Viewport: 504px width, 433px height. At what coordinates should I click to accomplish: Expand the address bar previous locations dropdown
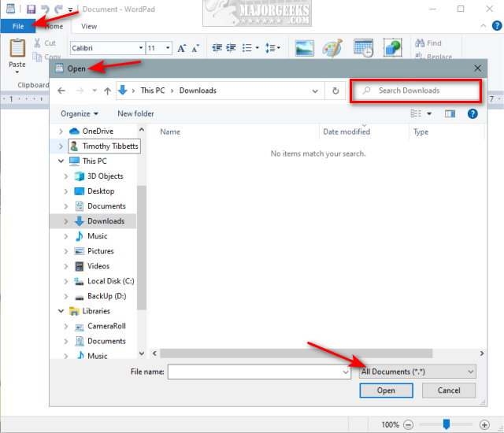coord(315,91)
